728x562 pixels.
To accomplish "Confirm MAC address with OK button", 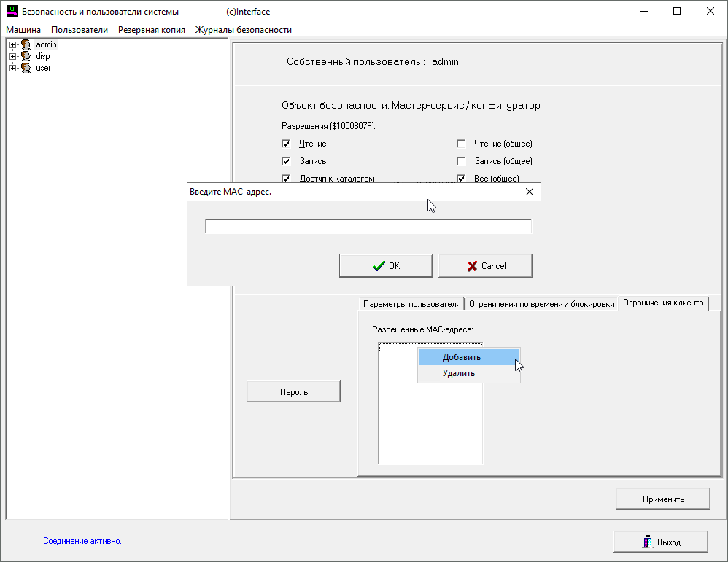I will [386, 266].
